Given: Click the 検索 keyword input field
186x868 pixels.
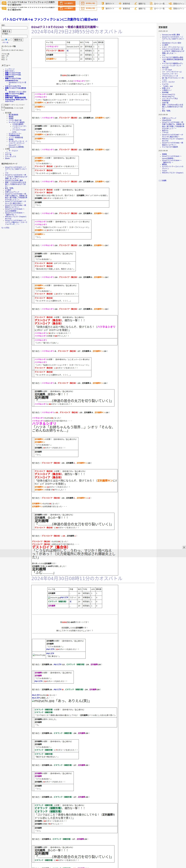Looking at the screenshot, I should click(x=14, y=28).
